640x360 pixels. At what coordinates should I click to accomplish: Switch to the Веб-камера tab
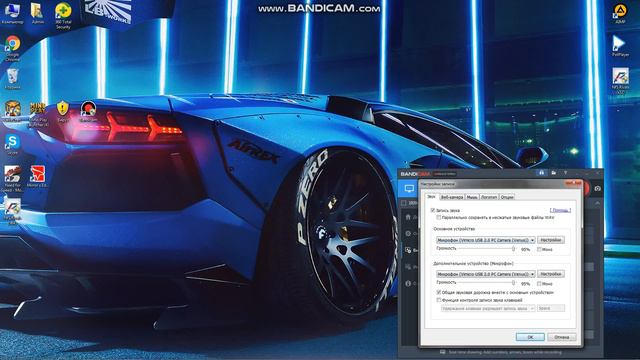pyautogui.click(x=452, y=197)
